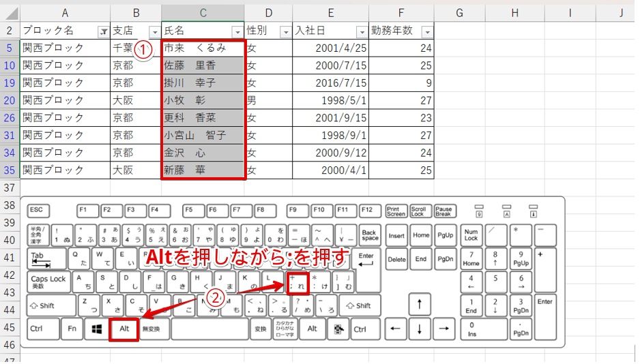This screenshot has height=364, width=640.
Task: Open the 支店 filter dropdown
Action: click(x=154, y=31)
